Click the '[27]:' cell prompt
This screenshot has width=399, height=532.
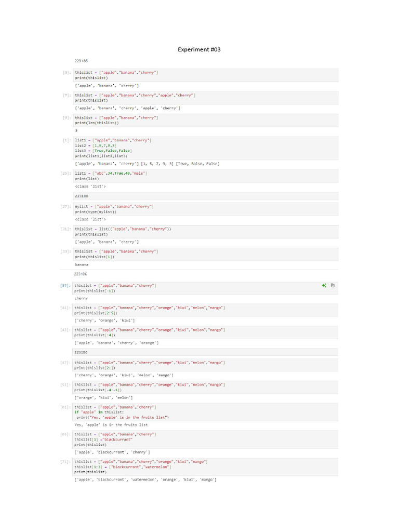tap(66, 207)
